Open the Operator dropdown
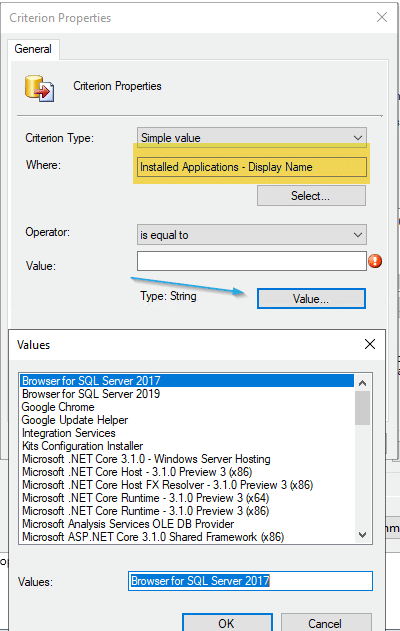The height and width of the screenshot is (631, 400). coord(252,235)
